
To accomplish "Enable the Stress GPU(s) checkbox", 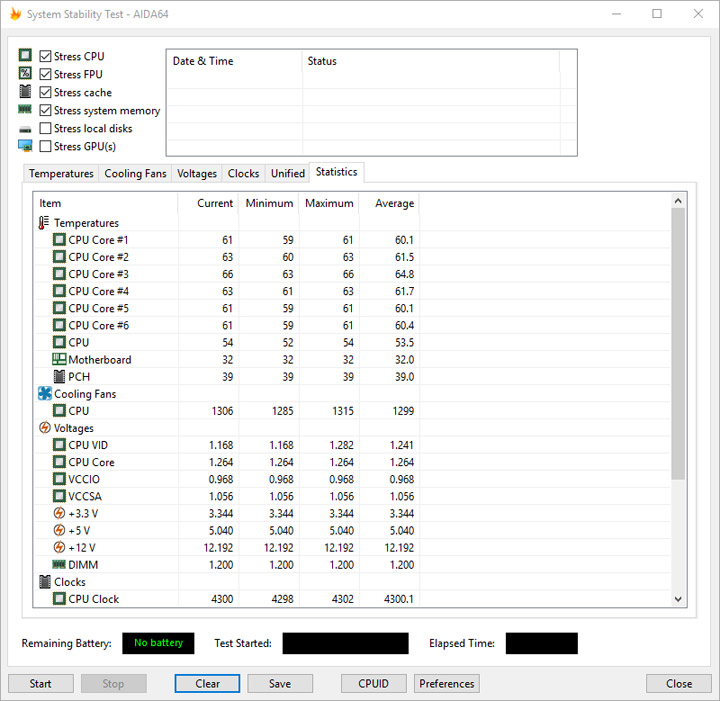I will [x=45, y=146].
